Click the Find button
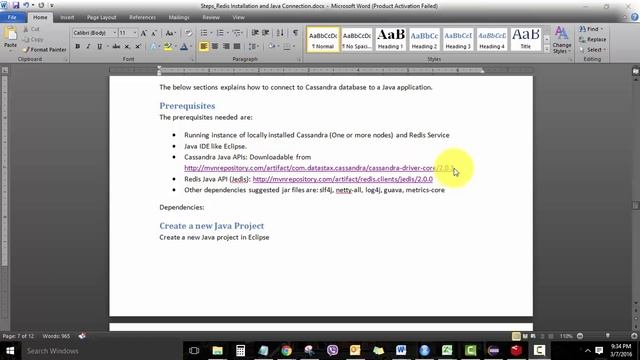The height and width of the screenshot is (360, 640). pos(591,29)
